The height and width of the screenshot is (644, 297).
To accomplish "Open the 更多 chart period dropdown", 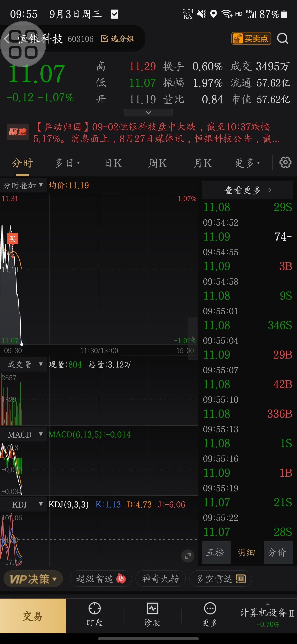I will (x=247, y=163).
